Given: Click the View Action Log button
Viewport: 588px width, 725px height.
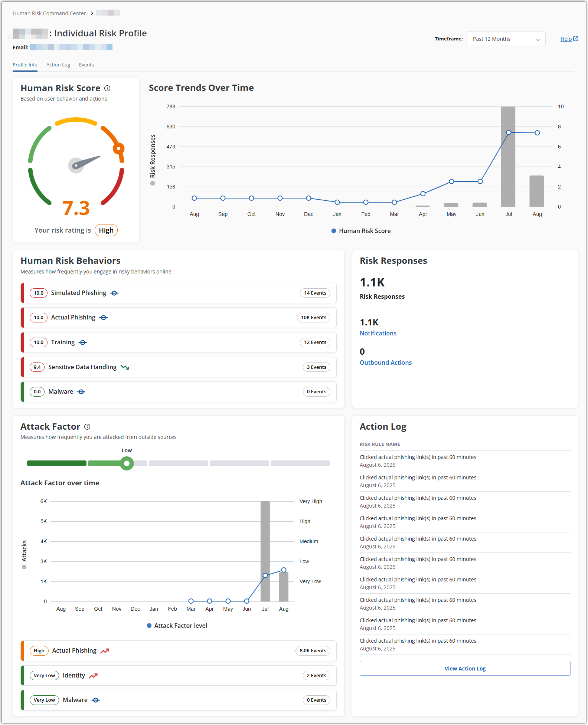Looking at the screenshot, I should pos(465,668).
